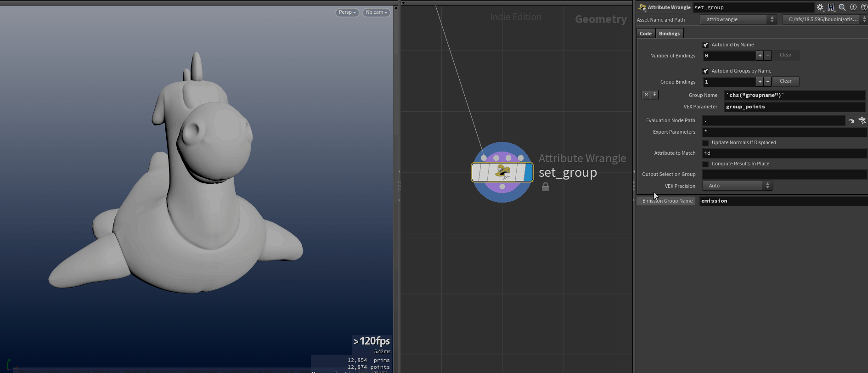The image size is (868, 373).
Task: Add a Group Bindings entry with plus
Action: click(760, 82)
